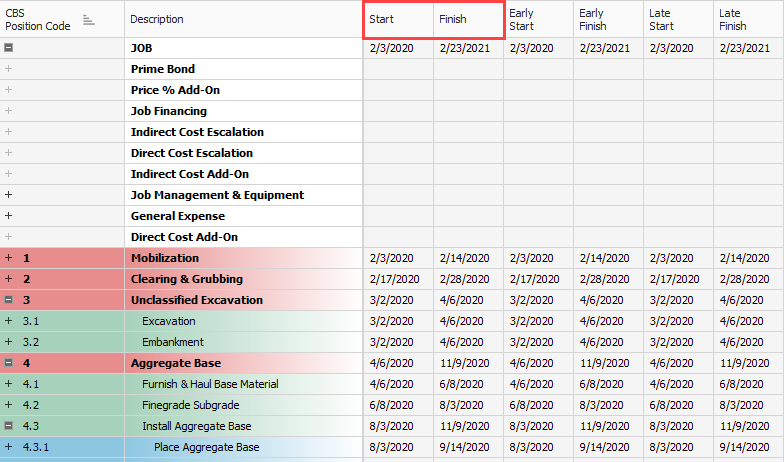Expand item 4.3.1 Place Aggregate Base
Screen dimensions: 784x462
9,447
